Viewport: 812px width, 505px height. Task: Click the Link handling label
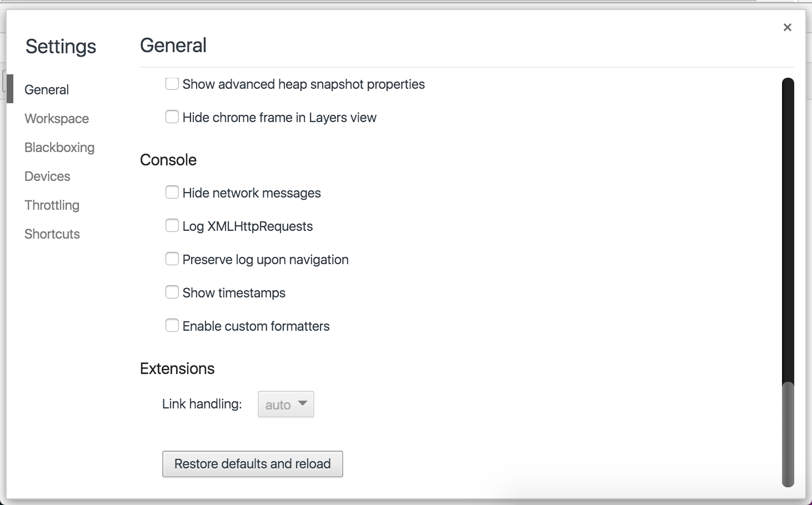pyautogui.click(x=202, y=404)
